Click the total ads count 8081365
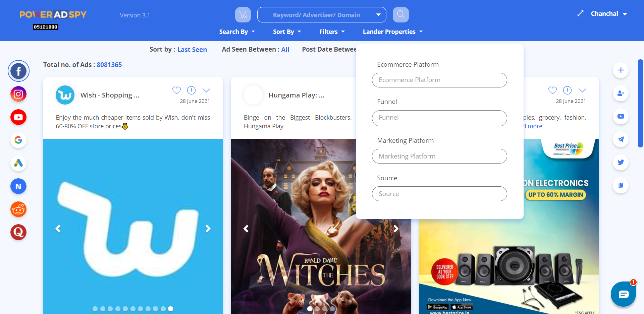 109,65
